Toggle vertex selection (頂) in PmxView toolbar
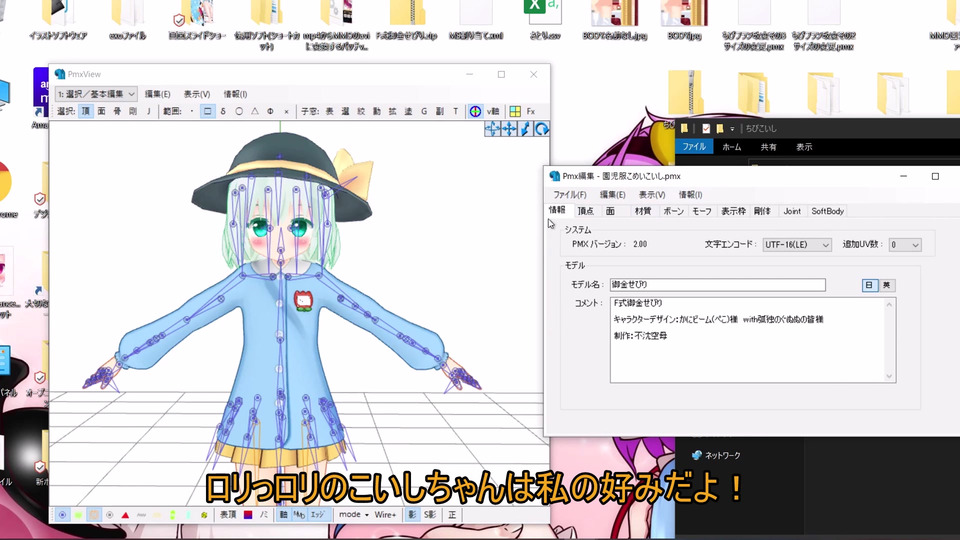The image size is (960, 540). (x=86, y=111)
